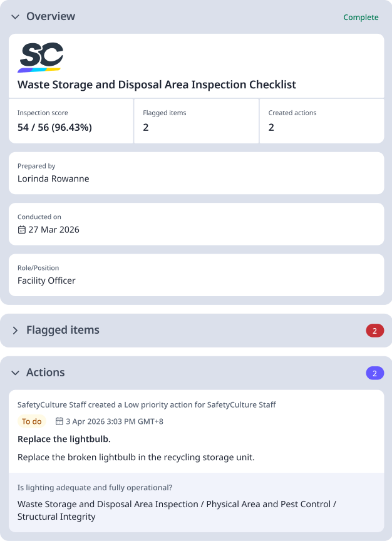Image resolution: width=392 pixels, height=541 pixels.
Task: Select the Flagged items summary card
Action: [x=196, y=121]
